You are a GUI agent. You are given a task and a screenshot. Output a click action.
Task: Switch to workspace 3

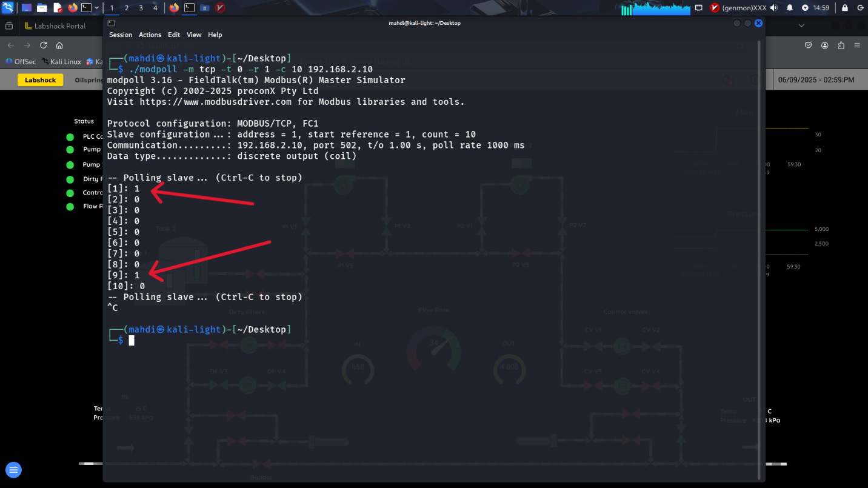[141, 8]
